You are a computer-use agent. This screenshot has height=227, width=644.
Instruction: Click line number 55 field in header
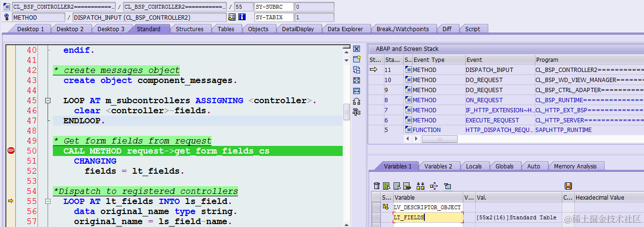tap(244, 7)
